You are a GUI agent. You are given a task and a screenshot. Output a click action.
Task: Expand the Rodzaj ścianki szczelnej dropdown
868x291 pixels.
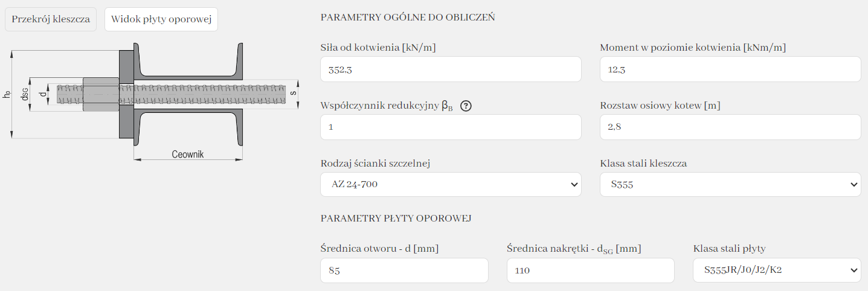click(451, 184)
